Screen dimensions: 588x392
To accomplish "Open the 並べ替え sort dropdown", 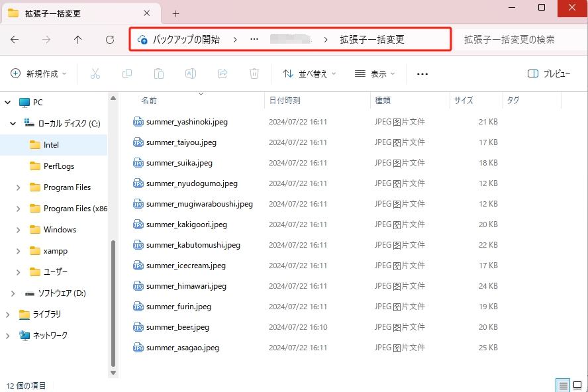I will [309, 73].
